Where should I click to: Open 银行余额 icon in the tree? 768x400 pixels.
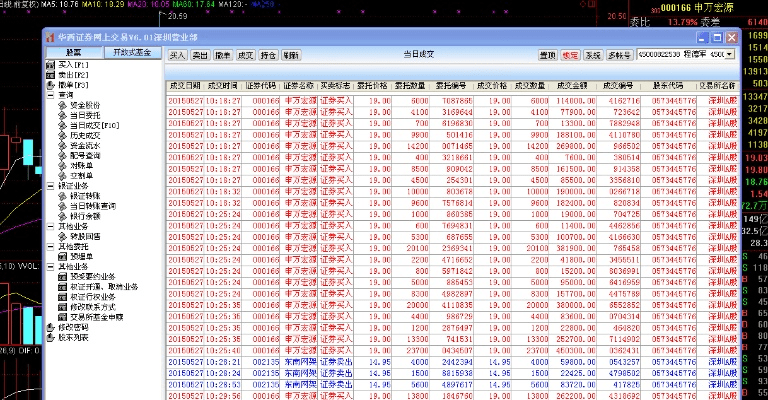[x=62, y=216]
